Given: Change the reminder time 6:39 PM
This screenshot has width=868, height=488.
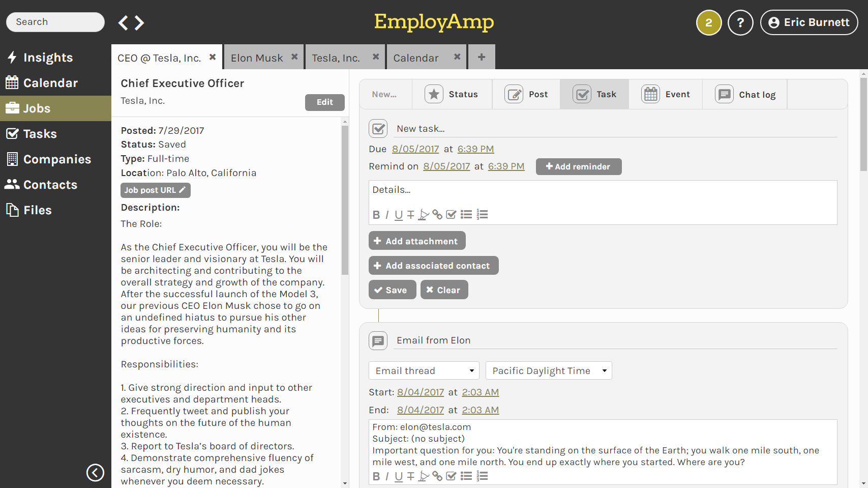Looking at the screenshot, I should [506, 166].
